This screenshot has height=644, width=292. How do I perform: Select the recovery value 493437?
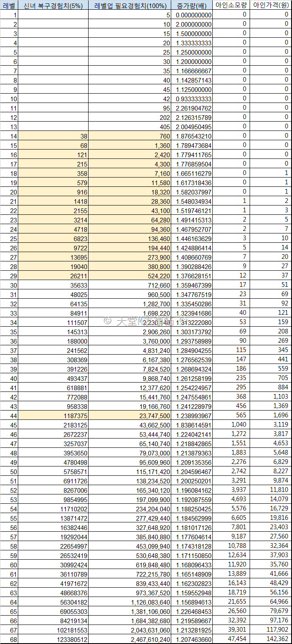[x=53, y=378]
